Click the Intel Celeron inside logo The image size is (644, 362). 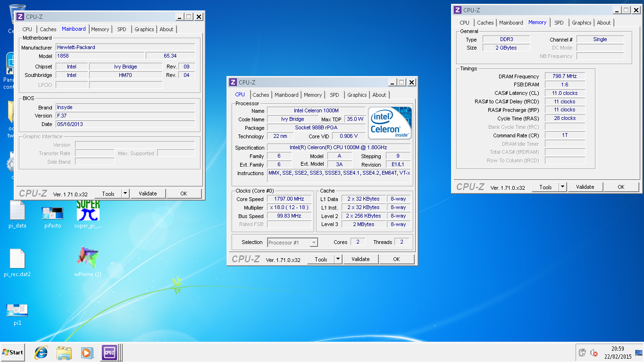pyautogui.click(x=390, y=123)
